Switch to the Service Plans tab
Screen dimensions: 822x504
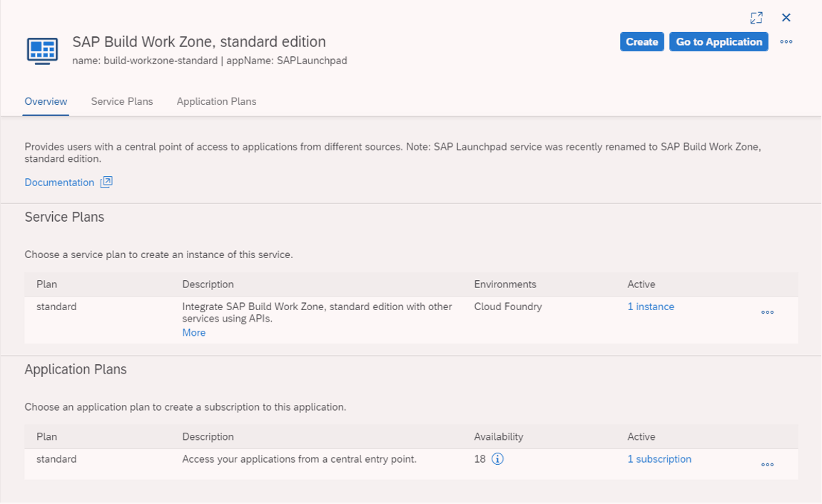coord(122,101)
